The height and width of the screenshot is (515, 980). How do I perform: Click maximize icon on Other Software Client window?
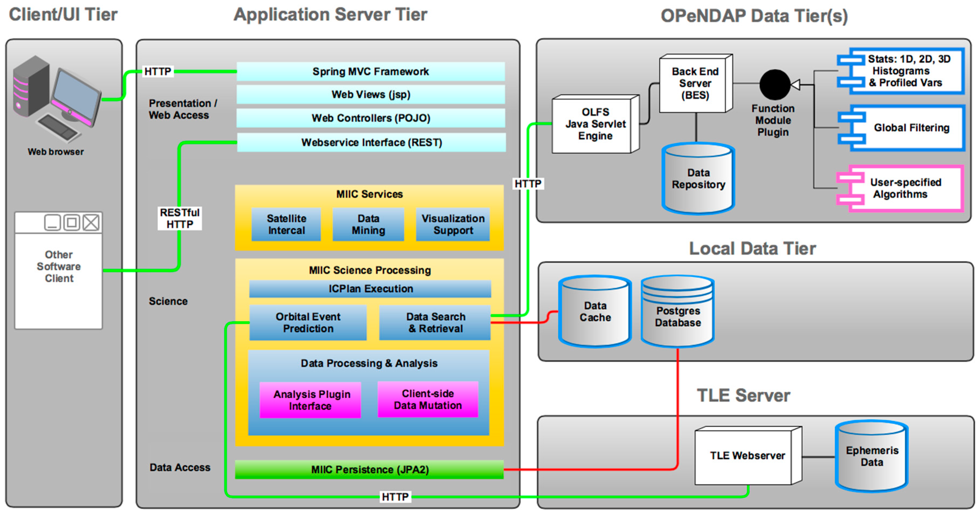click(x=71, y=223)
